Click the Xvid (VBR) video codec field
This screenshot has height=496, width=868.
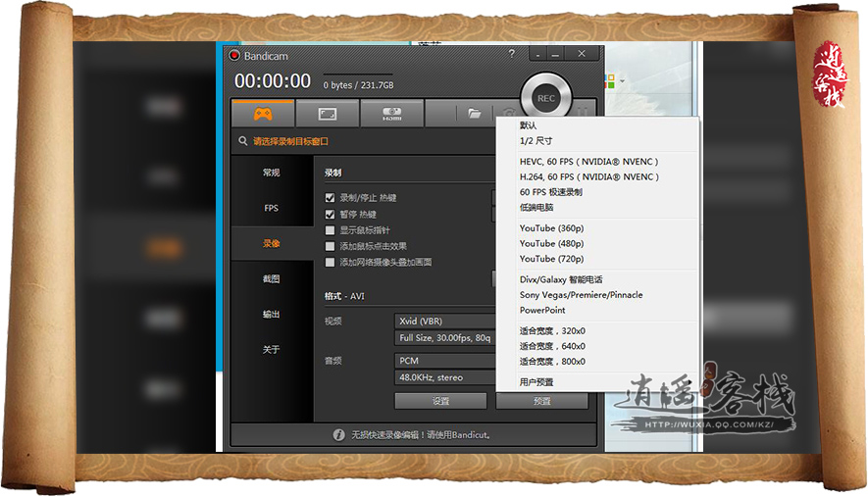pyautogui.click(x=445, y=321)
